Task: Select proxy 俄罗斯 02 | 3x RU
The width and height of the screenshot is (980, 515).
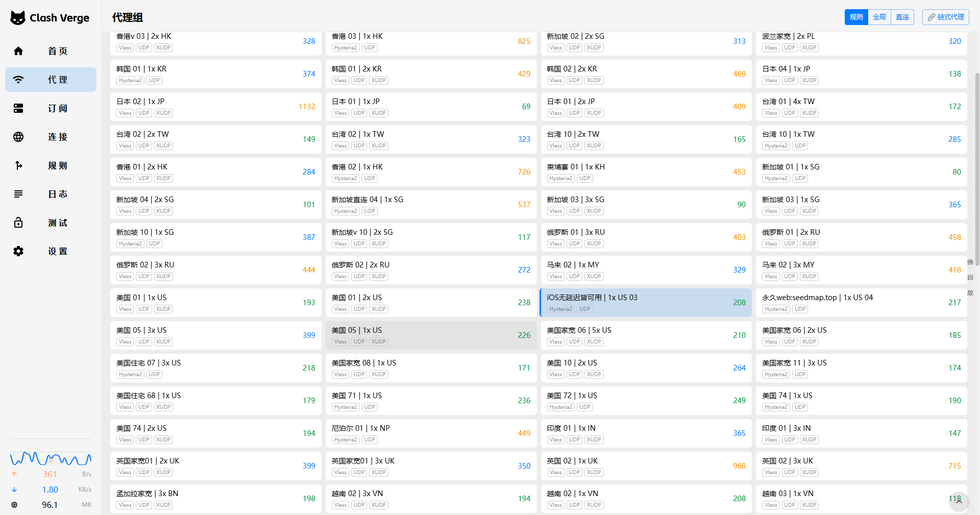Action: pyautogui.click(x=215, y=270)
